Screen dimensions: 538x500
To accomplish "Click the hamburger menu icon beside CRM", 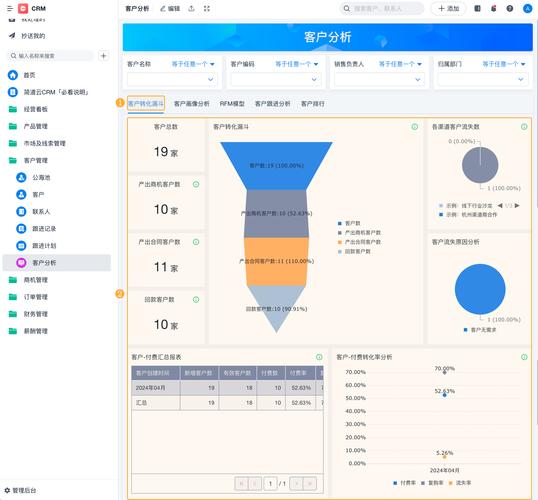I will point(10,8).
